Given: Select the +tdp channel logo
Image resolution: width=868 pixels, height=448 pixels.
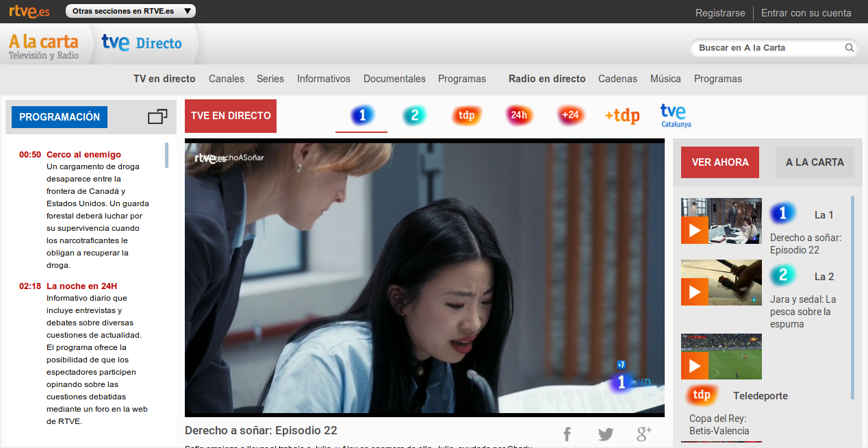Looking at the screenshot, I should [622, 116].
